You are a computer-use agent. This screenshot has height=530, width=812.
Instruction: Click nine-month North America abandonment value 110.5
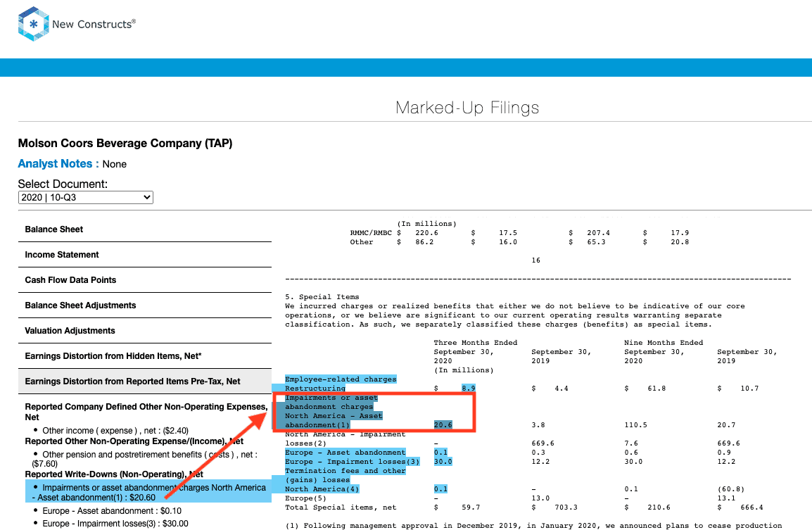coord(635,425)
